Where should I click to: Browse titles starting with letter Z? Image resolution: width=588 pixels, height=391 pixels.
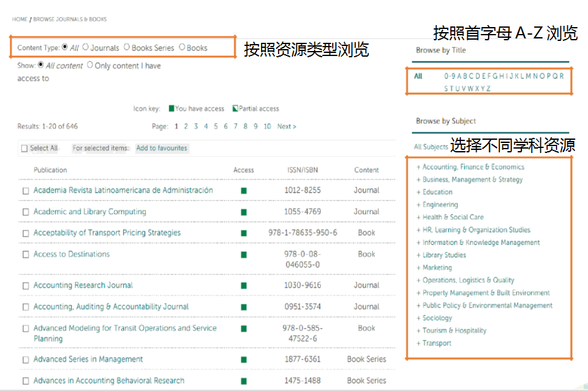tap(488, 89)
